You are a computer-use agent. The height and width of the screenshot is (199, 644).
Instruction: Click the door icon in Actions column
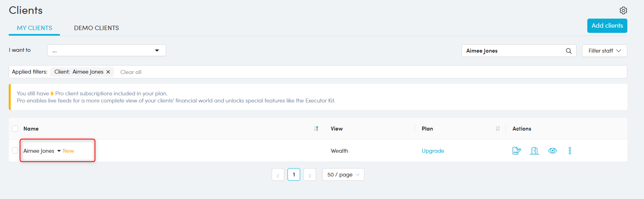tap(535, 151)
